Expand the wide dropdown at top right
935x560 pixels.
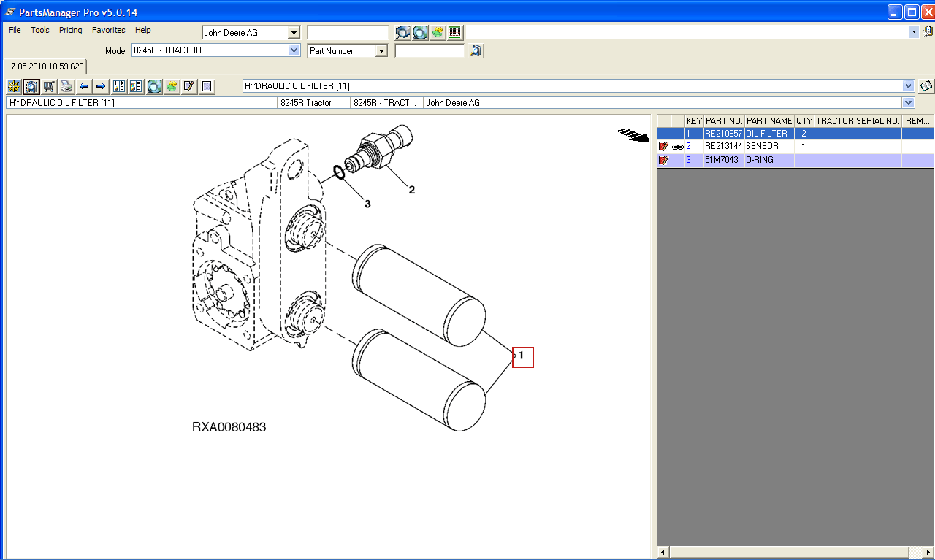914,32
